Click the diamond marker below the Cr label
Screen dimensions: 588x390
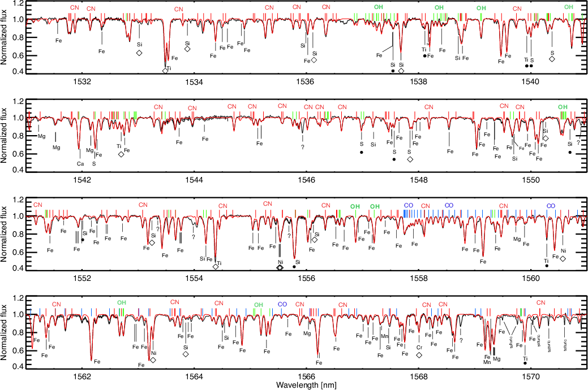click(419, 355)
